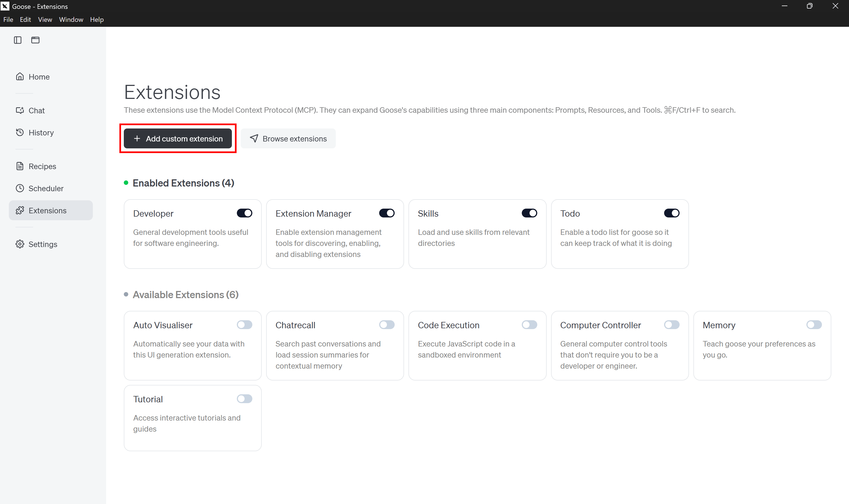The width and height of the screenshot is (849, 504).
Task: Enable the Chatrecall extension toggle
Action: coord(386,325)
